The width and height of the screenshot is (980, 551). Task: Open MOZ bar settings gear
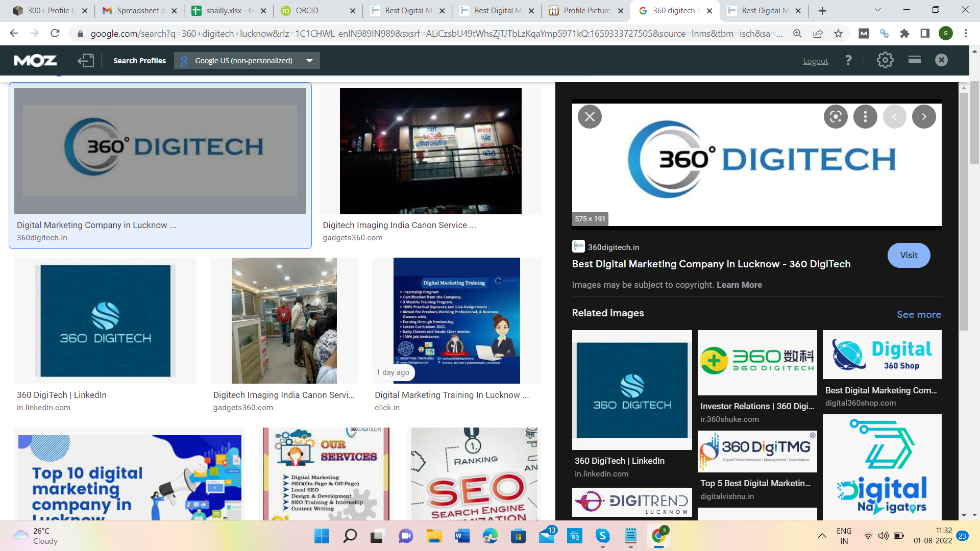[x=885, y=60]
